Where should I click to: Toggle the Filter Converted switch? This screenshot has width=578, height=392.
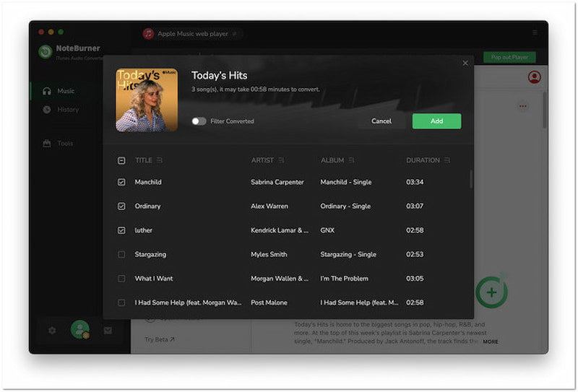point(199,121)
